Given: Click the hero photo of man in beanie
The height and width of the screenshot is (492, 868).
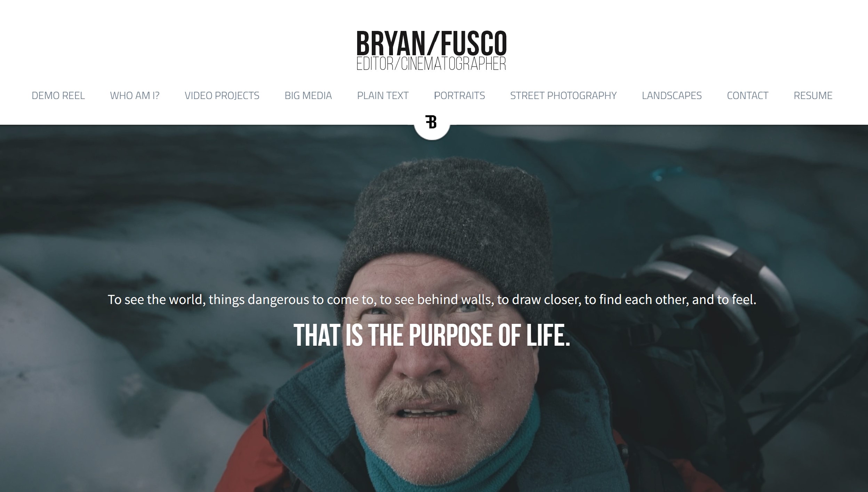Looking at the screenshot, I should (x=434, y=308).
